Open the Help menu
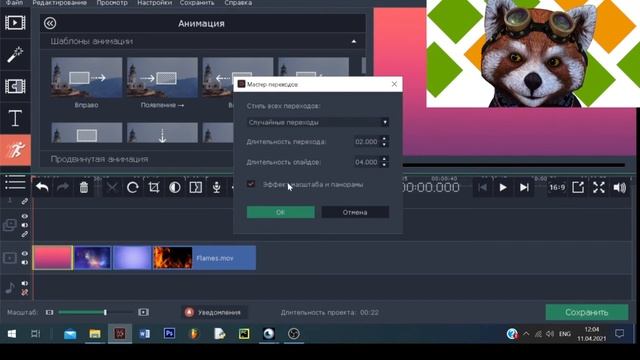640x360 pixels. point(238,3)
